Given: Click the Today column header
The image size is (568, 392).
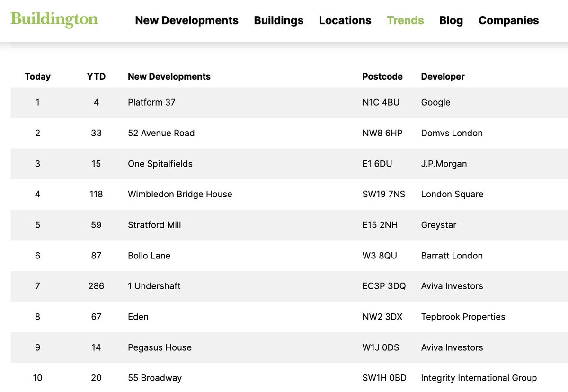Looking at the screenshot, I should (x=37, y=77).
